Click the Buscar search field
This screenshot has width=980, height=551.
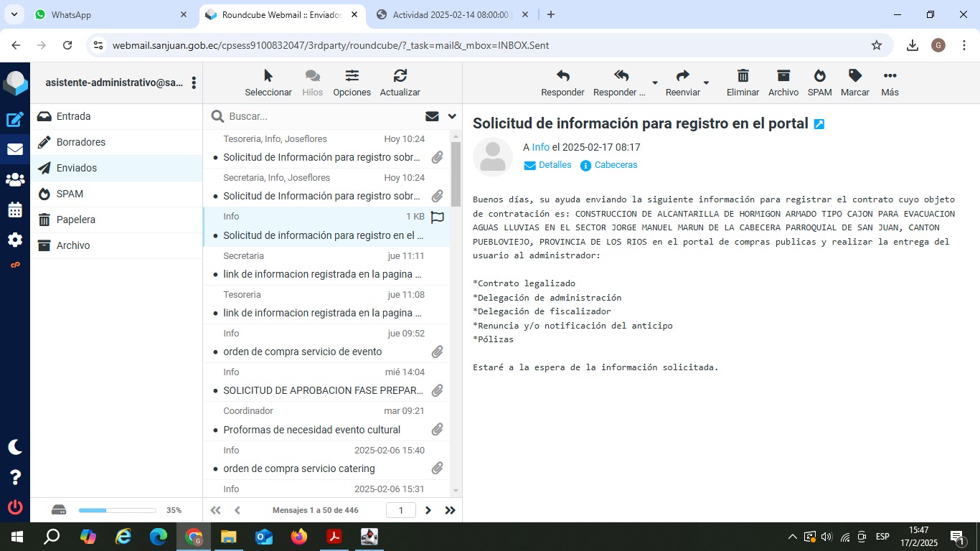pos(323,116)
